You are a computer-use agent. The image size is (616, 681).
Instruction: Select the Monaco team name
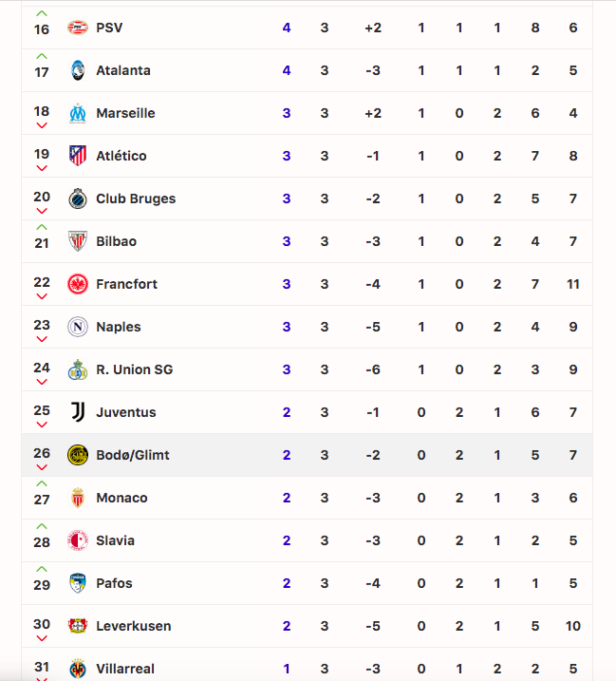point(121,498)
